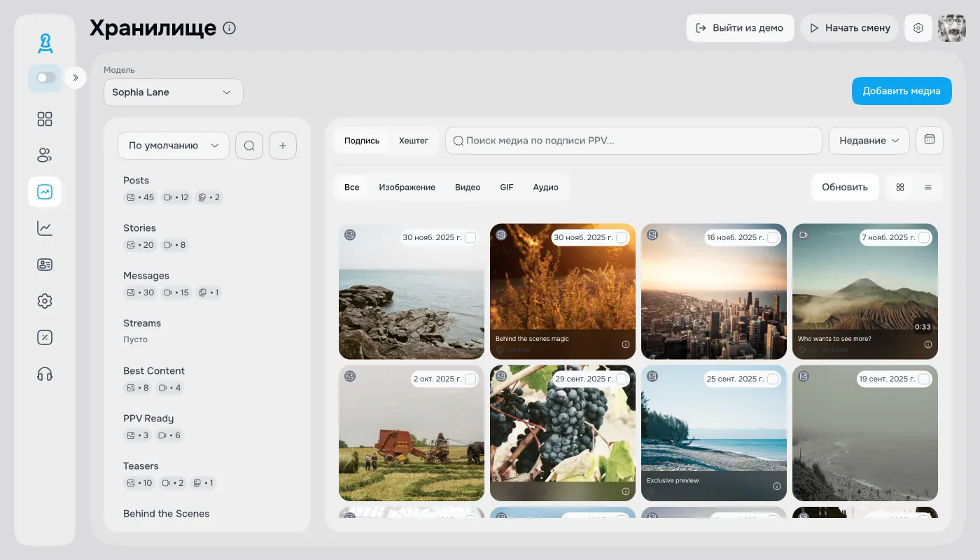Image resolution: width=980 pixels, height=560 pixels.
Task: Click the info icon beside Хранилище title
Action: click(229, 28)
